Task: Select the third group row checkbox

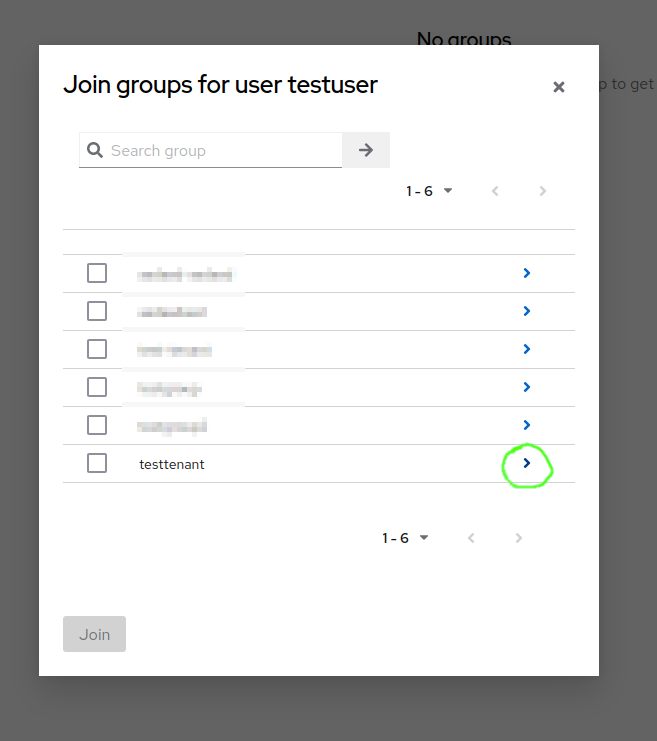Action: click(97, 349)
